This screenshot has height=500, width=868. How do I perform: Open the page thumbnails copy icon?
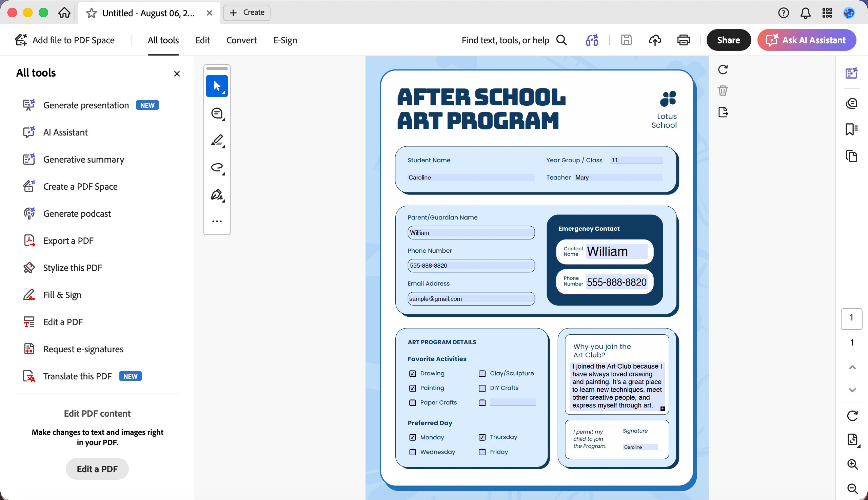tap(851, 156)
